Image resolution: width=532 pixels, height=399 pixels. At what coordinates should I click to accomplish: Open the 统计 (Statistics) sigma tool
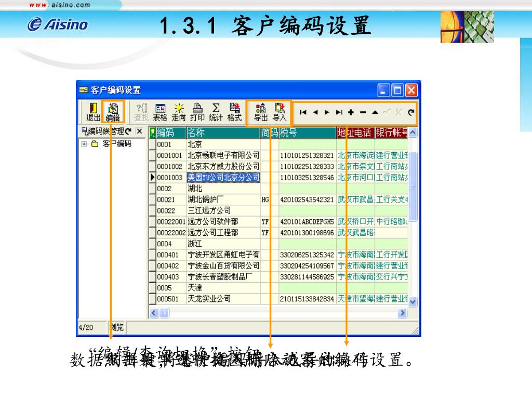point(216,112)
